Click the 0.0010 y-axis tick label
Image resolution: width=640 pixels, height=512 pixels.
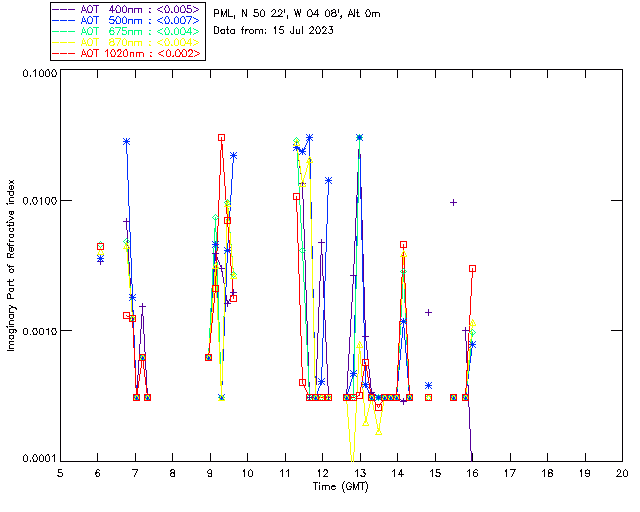point(38,331)
